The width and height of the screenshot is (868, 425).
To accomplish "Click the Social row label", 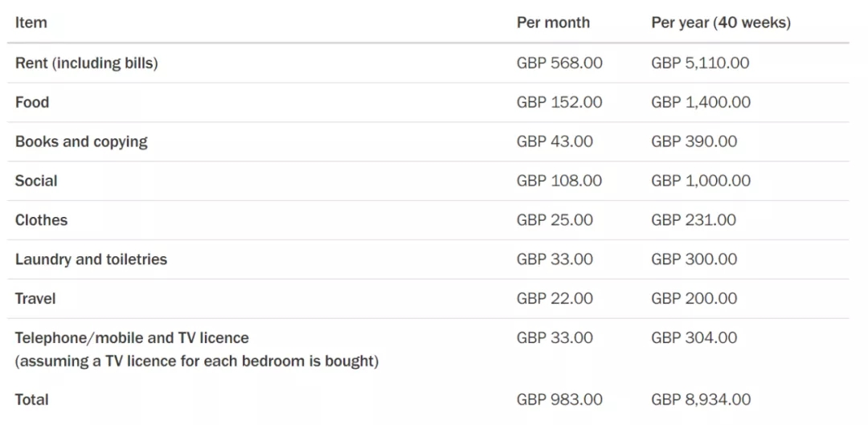I will (36, 181).
